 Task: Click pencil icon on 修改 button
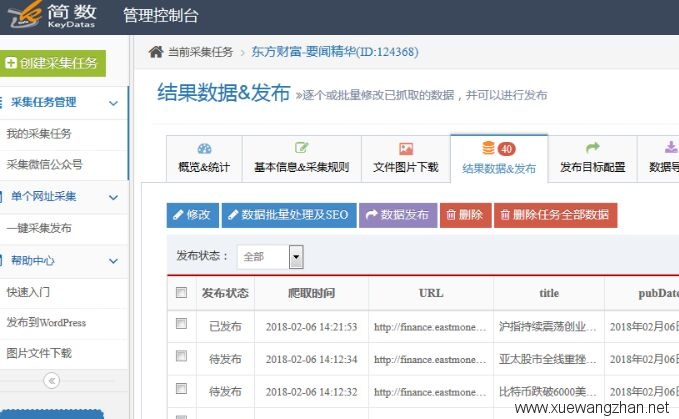pyautogui.click(x=178, y=215)
